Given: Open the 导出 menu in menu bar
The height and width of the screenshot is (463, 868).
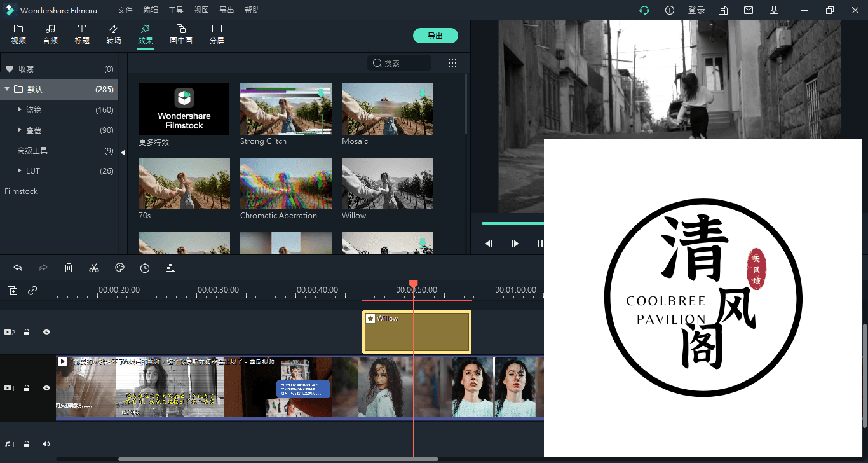Looking at the screenshot, I should (227, 10).
